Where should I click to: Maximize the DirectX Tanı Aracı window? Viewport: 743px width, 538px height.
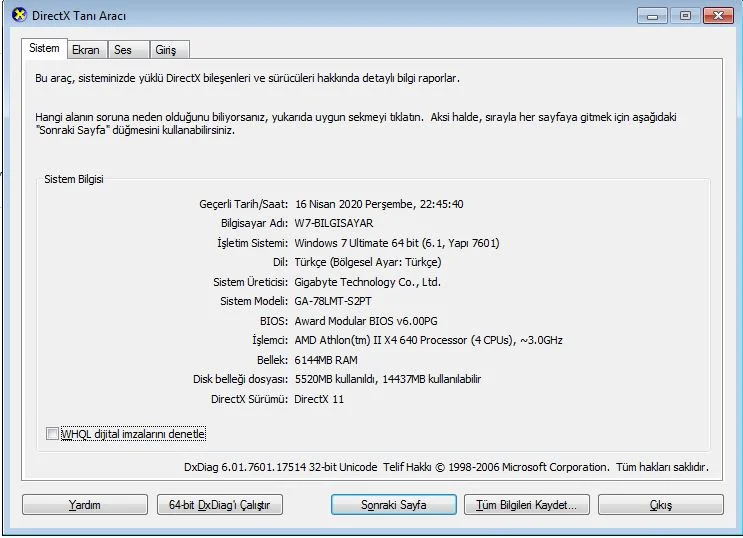pos(685,16)
